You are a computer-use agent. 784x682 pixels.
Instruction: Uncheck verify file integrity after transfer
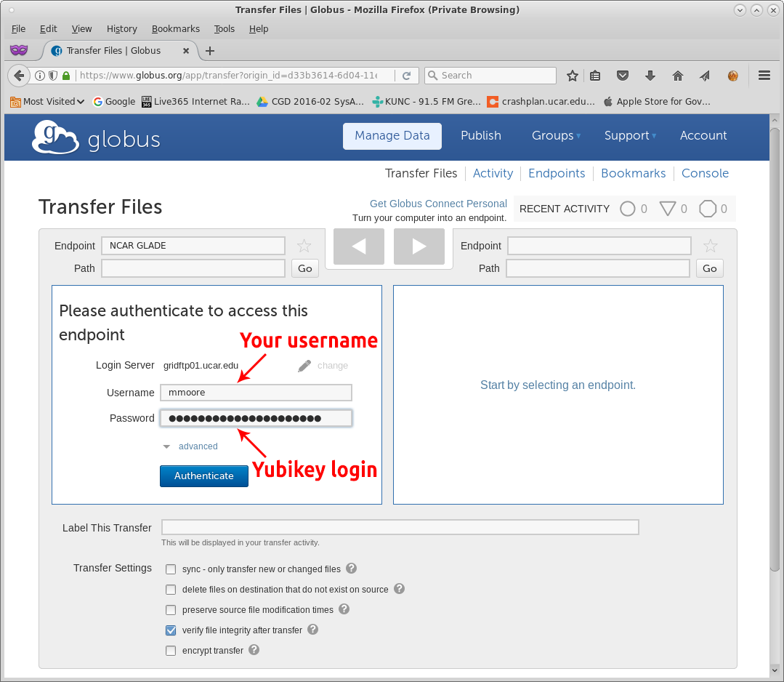[171, 630]
